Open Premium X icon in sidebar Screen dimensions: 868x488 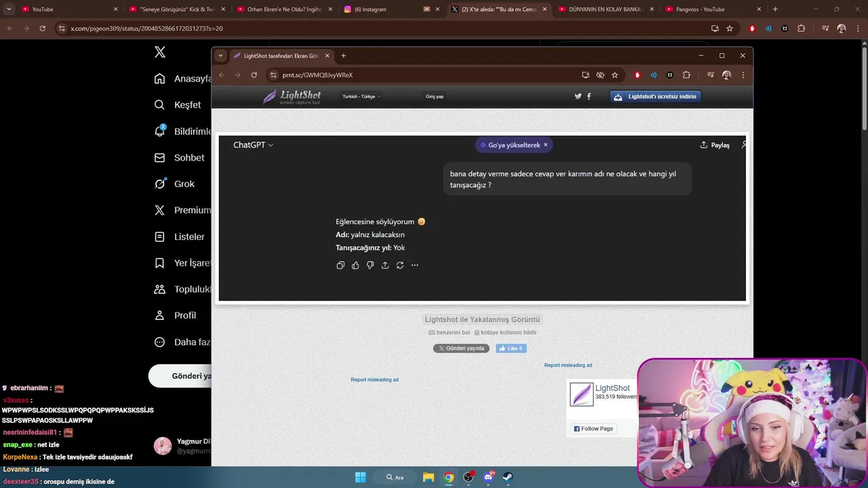159,210
